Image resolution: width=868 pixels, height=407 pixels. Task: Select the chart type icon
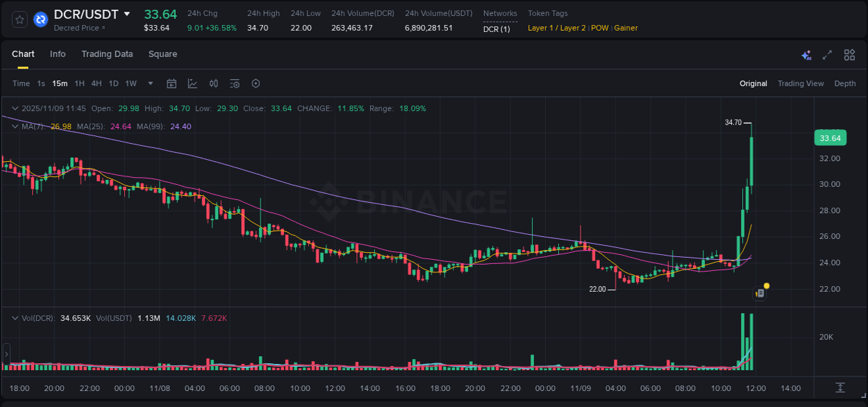click(x=192, y=83)
